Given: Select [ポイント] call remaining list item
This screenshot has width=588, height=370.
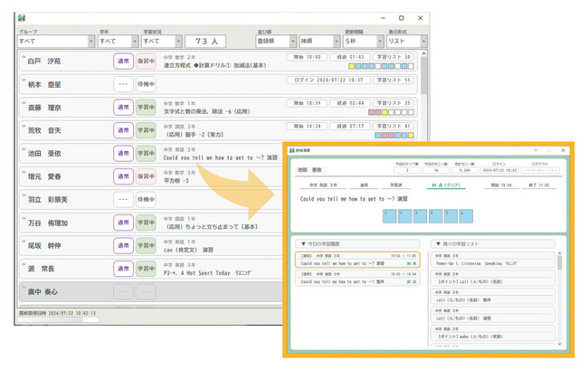Looking at the screenshot, I should point(493,278).
